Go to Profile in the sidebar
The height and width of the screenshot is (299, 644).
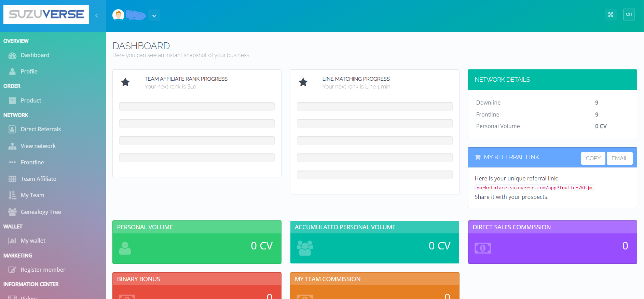29,71
